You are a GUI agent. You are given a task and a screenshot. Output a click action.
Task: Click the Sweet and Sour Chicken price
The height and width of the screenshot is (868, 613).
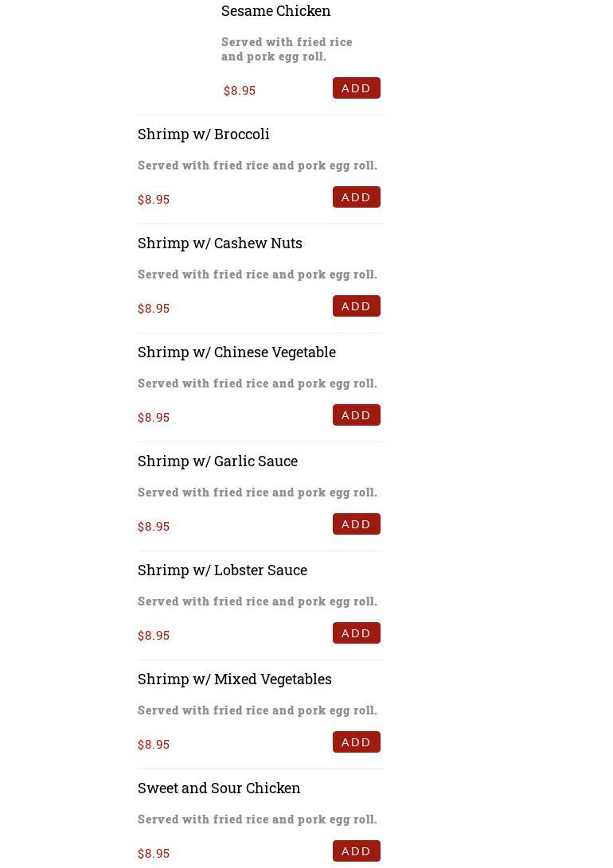(x=154, y=854)
